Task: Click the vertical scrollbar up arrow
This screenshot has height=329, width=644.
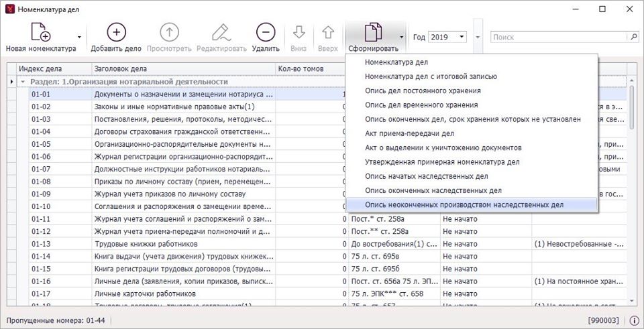Action: tap(633, 81)
